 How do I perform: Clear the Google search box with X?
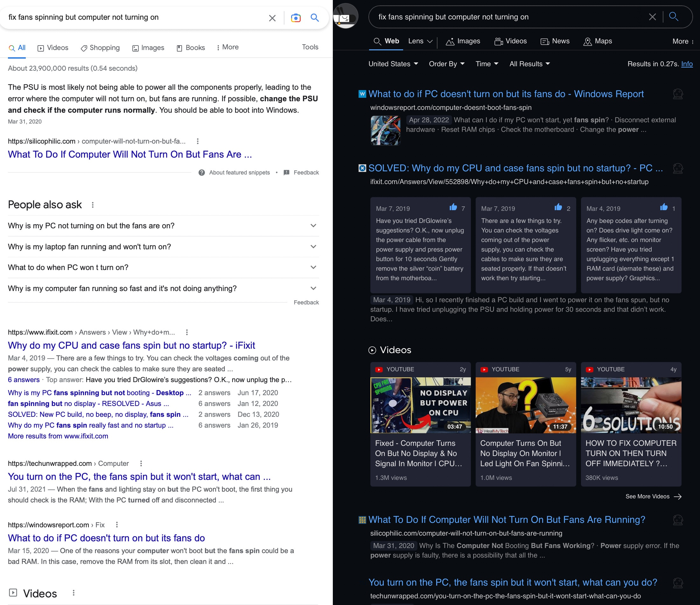click(272, 18)
